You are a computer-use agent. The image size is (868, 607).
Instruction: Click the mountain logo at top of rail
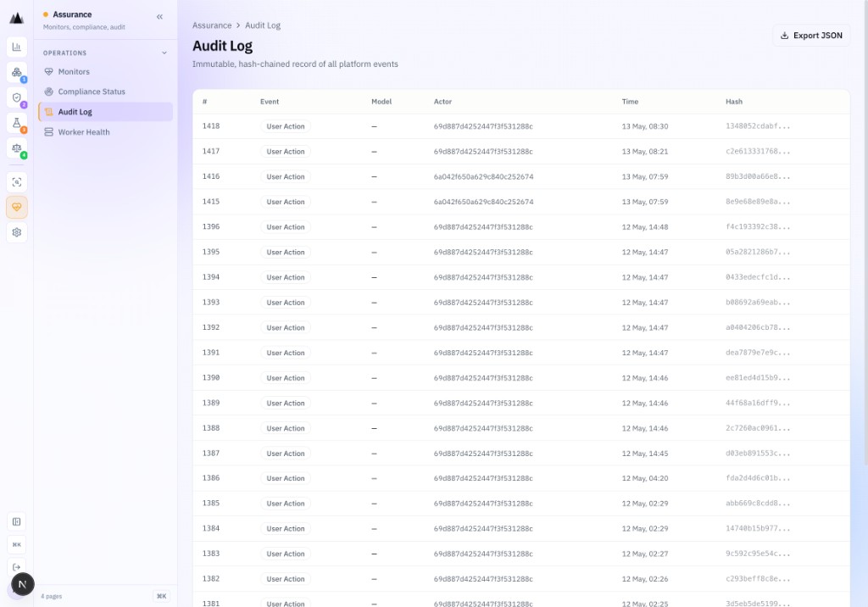point(17,19)
